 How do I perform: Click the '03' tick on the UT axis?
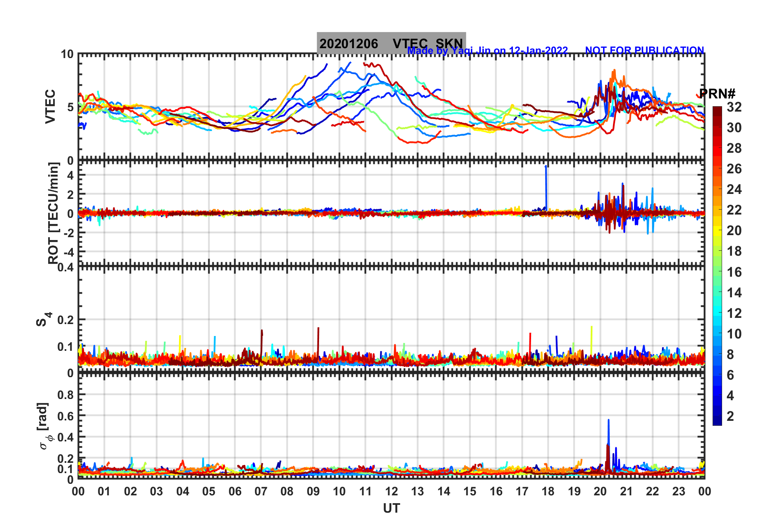[x=156, y=491]
